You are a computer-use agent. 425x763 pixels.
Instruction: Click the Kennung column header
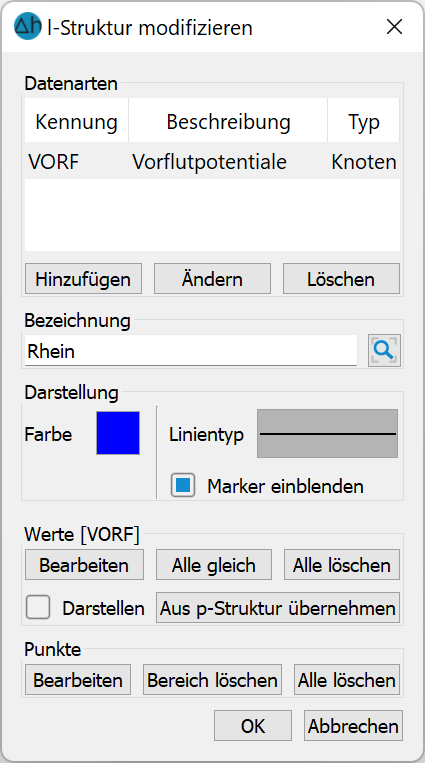pyautogui.click(x=76, y=122)
